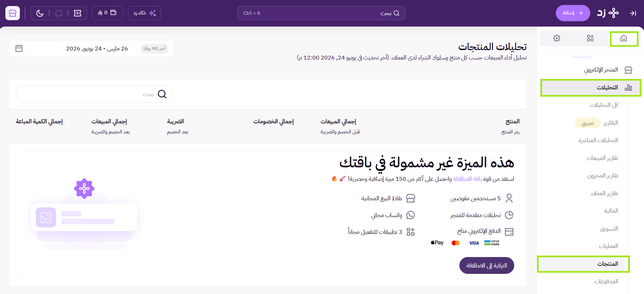Collapse the sidebar arrow icon
Viewport: 644px width, 294px height.
(x=633, y=13)
